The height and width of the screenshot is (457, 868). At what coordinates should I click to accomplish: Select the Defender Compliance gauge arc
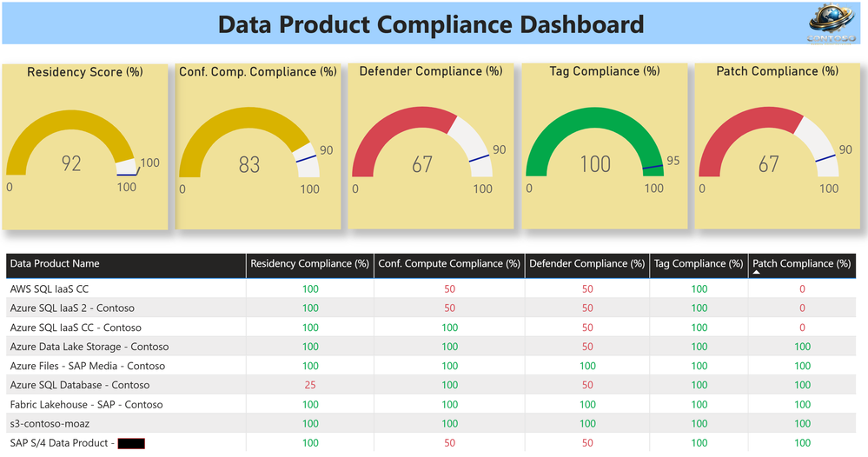[422, 142]
